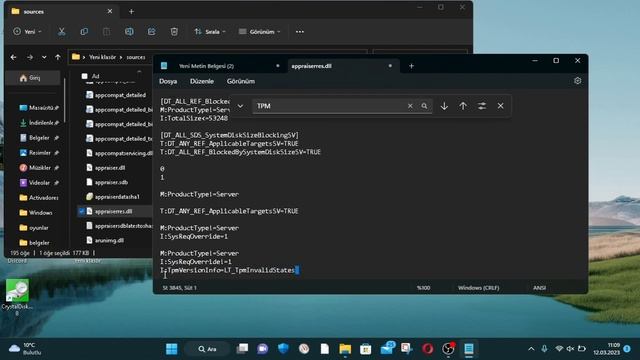Open Masaüstü in Explorer sidebar

tap(38, 108)
